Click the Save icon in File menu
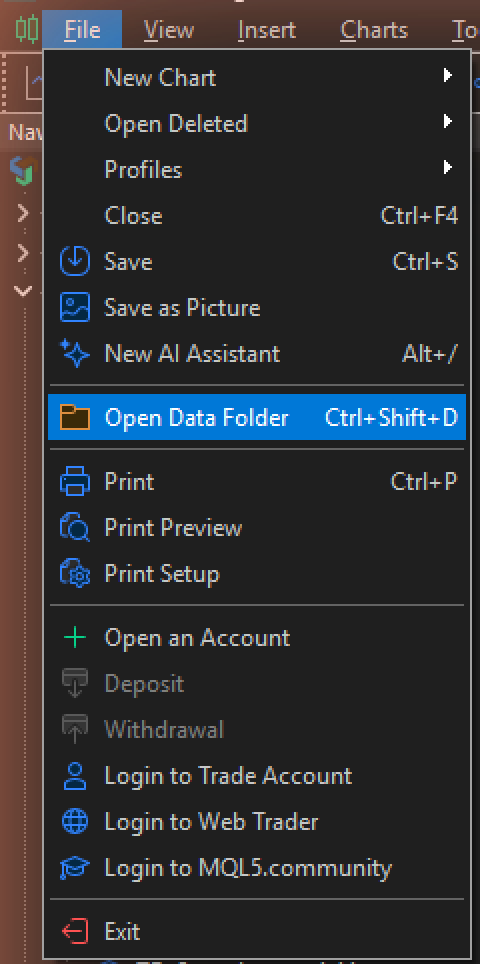Viewport: 480px width, 964px height. [x=74, y=261]
